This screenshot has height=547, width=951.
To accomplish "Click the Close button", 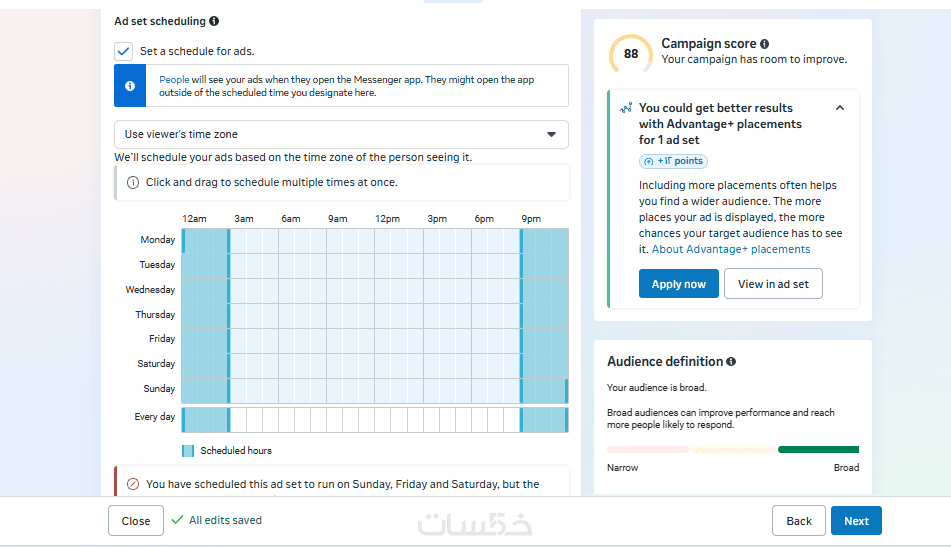I will 136,521.
